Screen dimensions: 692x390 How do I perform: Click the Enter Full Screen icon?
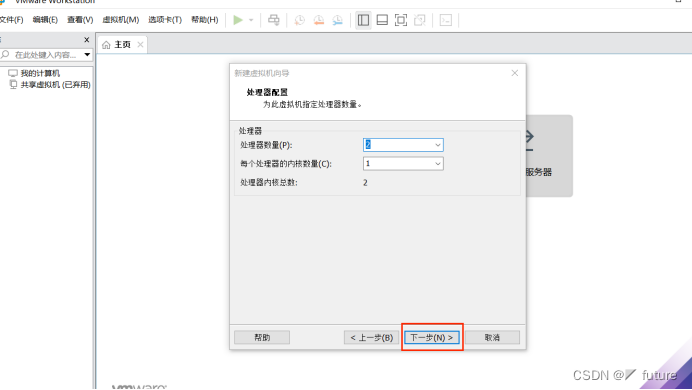(x=401, y=20)
